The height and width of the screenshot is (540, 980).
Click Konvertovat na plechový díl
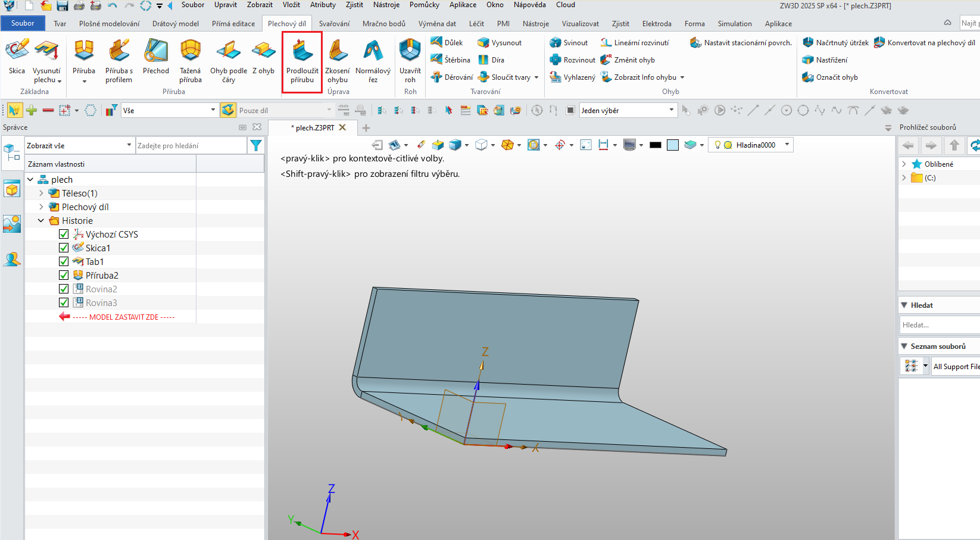(x=925, y=42)
